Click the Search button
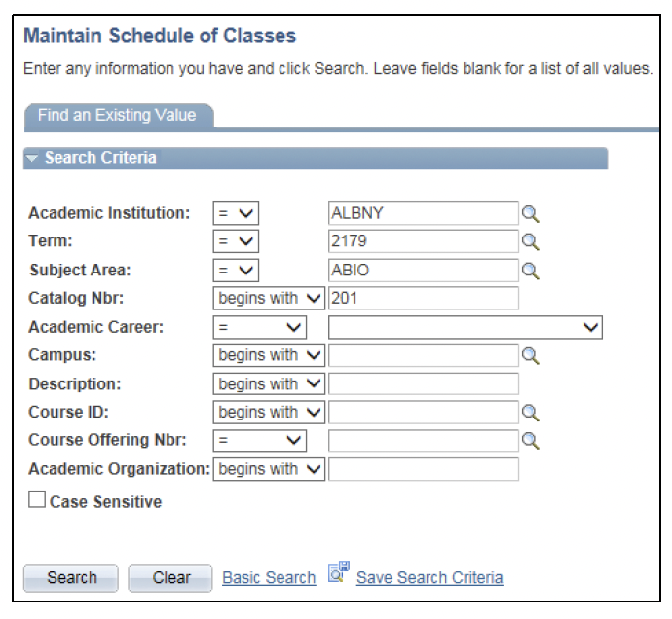 tap(71, 578)
